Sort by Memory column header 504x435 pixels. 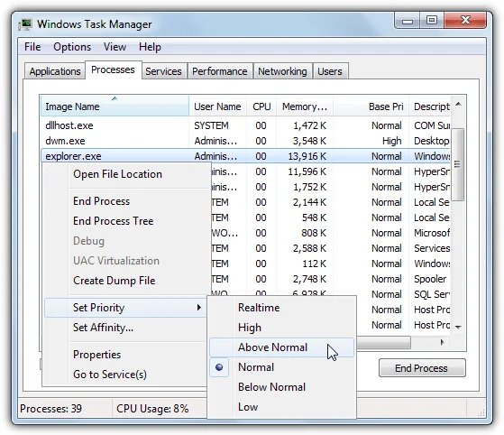[305, 106]
